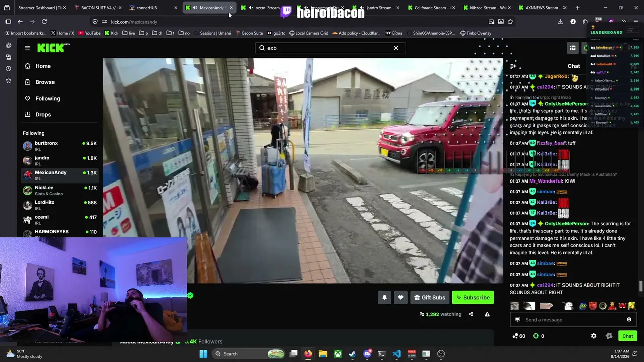Open chat settings gear
Viewport: 644px width, 362px height.
pos(594,336)
